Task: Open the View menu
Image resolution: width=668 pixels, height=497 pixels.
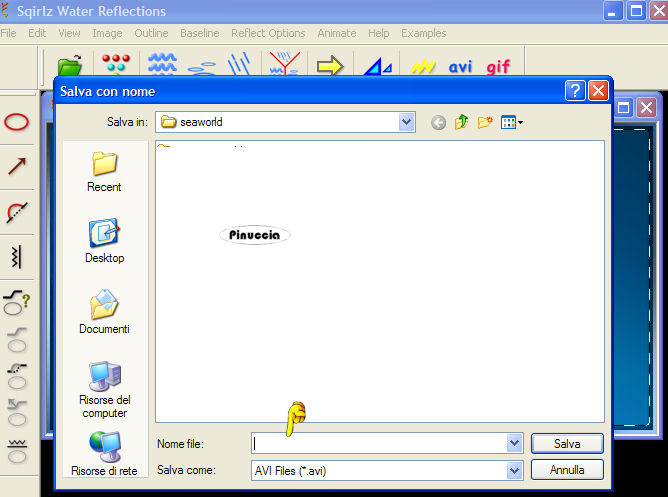Action: (69, 33)
